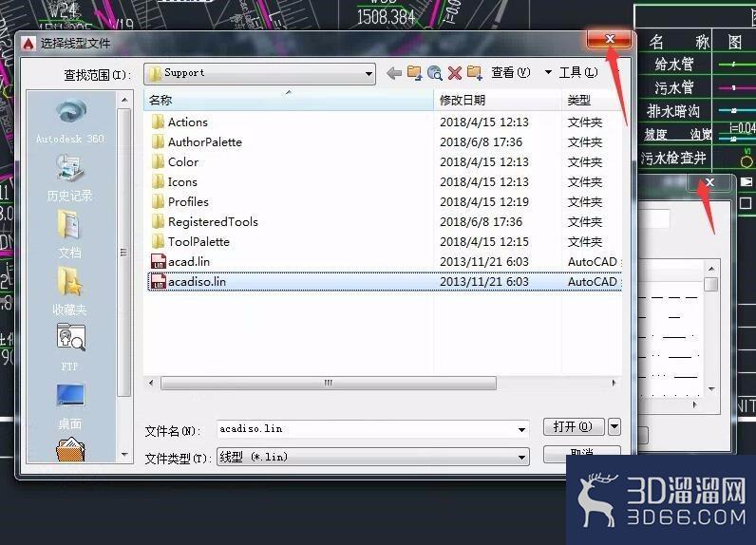Click the scroll down arrow in background linetype list
This screenshot has height=545, width=756.
[x=711, y=389]
